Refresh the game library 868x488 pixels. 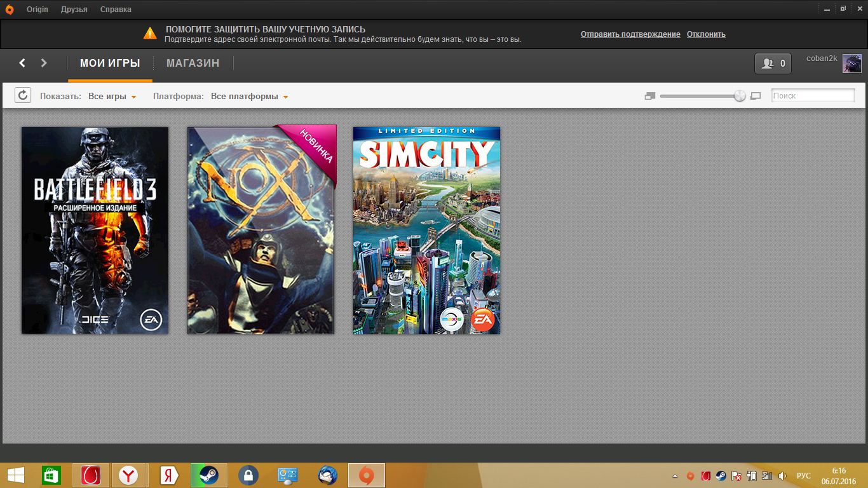coord(22,95)
